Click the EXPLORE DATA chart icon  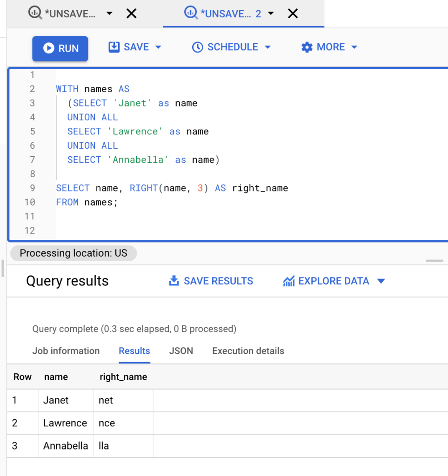point(288,281)
